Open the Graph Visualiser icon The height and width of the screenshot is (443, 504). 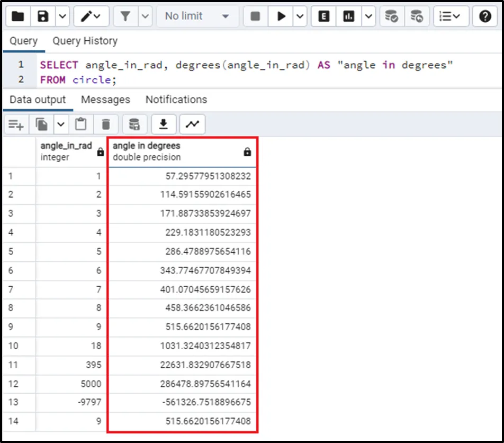[x=192, y=125]
